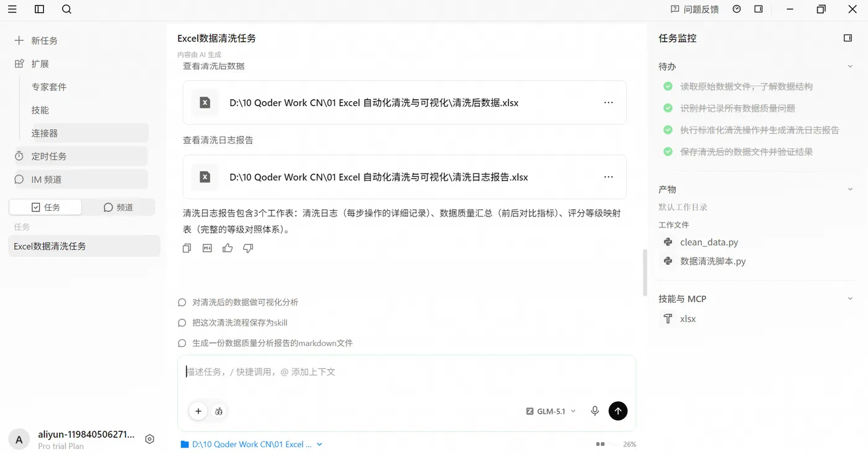
Task: Click the Python icon next to 数据清洗脚本.py
Action: tap(668, 261)
